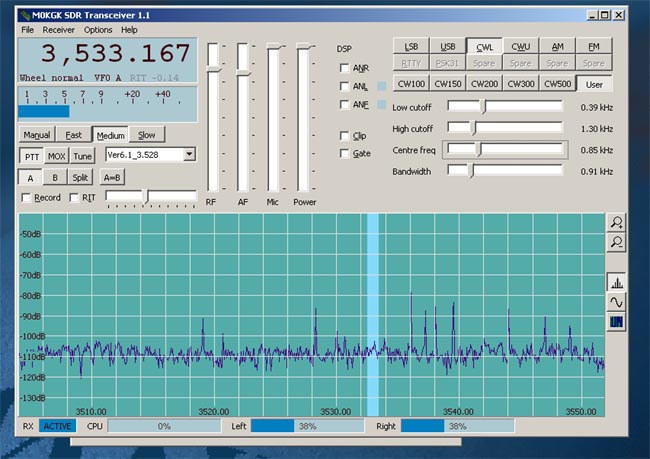Click the A=B VFO copy button
The width and height of the screenshot is (650, 459).
(x=111, y=177)
